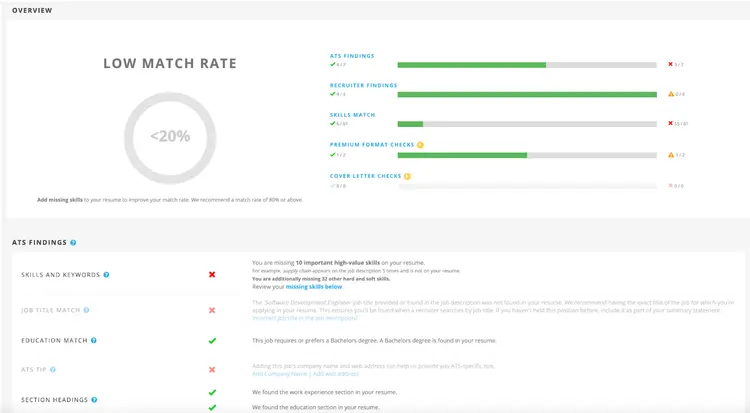
Task: Click the <20% match rate circle
Action: 170,138
